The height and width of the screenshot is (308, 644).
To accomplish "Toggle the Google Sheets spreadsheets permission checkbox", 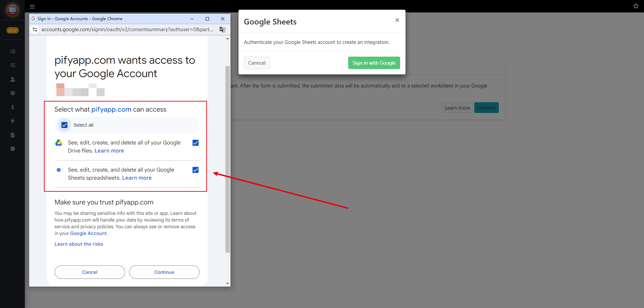I will coord(196,170).
